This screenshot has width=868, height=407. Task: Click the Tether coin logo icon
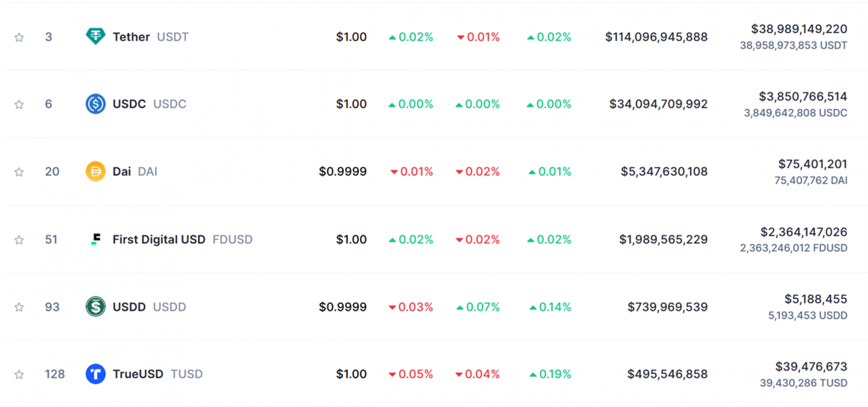pos(95,36)
